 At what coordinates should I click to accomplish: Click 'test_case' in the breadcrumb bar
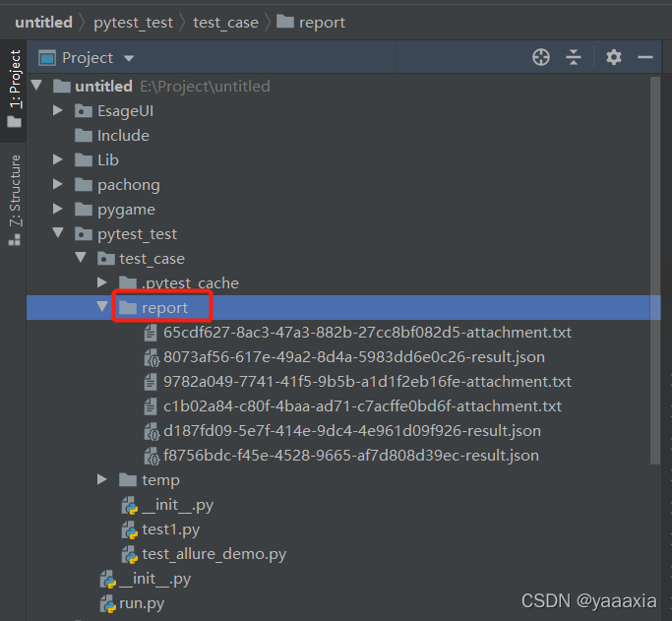click(x=225, y=23)
